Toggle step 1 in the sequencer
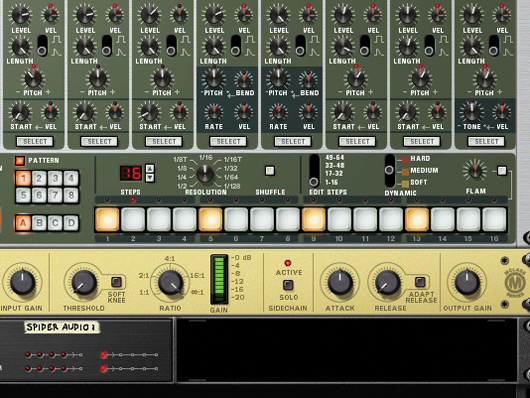The width and height of the screenshot is (530, 398). click(107, 219)
